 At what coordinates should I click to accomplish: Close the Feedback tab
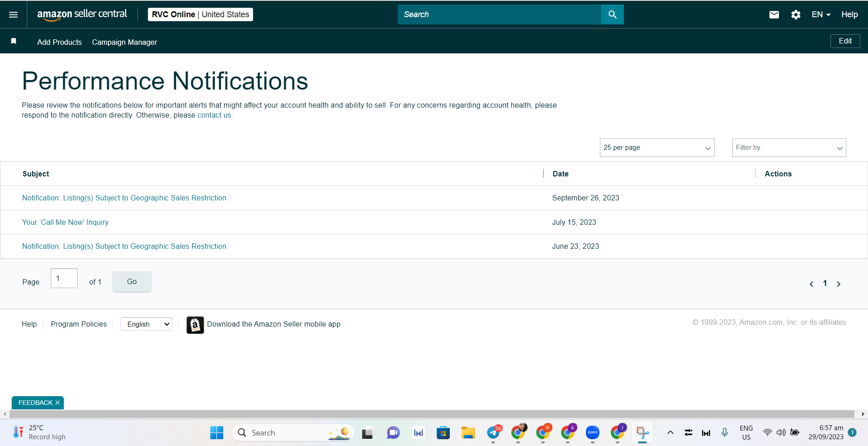click(x=57, y=403)
